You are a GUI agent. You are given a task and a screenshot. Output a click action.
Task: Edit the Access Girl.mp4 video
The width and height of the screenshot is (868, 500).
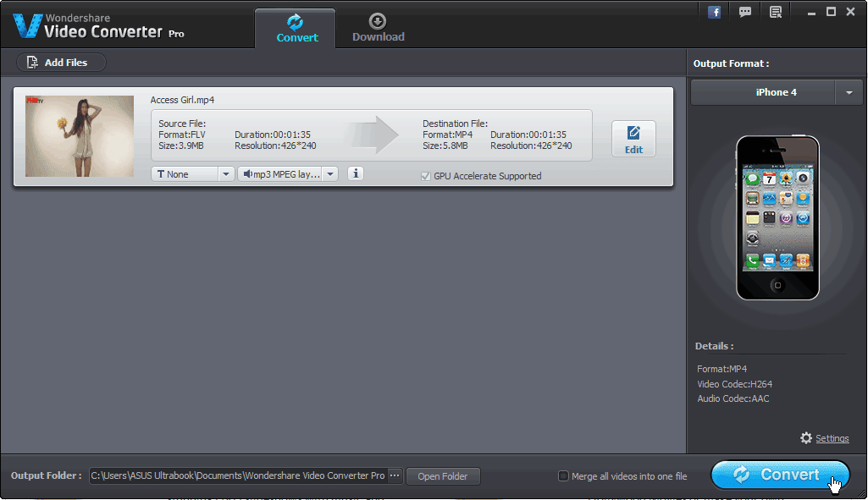pos(633,139)
